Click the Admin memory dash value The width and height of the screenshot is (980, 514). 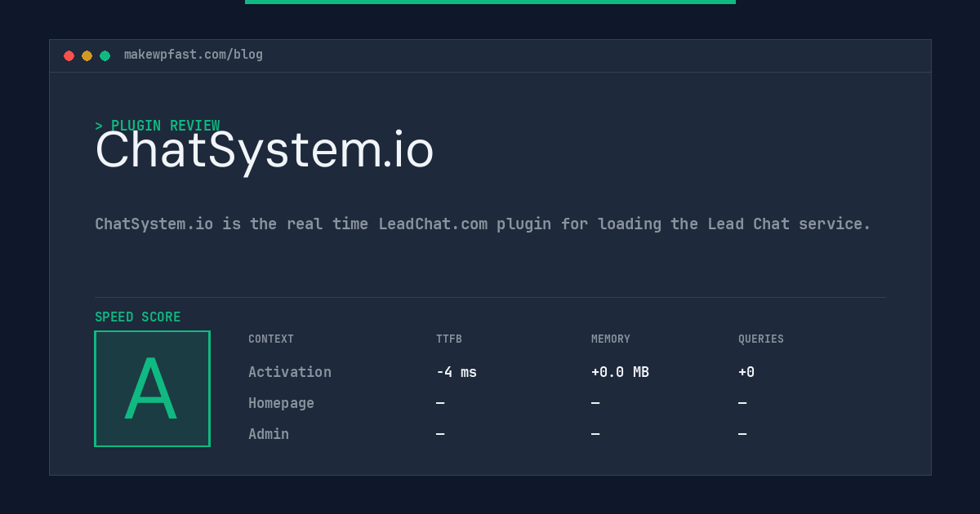[x=595, y=434]
